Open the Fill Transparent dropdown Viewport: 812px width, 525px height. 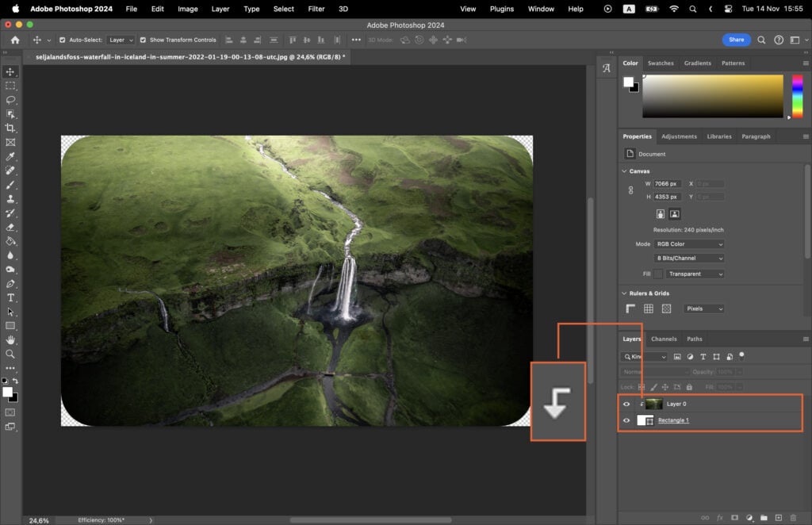[694, 273]
